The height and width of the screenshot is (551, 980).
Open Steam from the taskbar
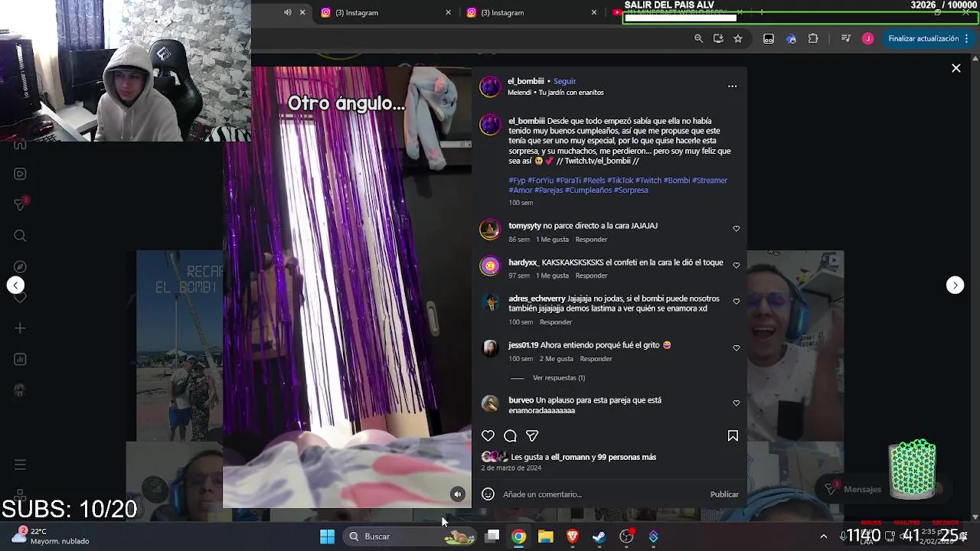click(599, 536)
